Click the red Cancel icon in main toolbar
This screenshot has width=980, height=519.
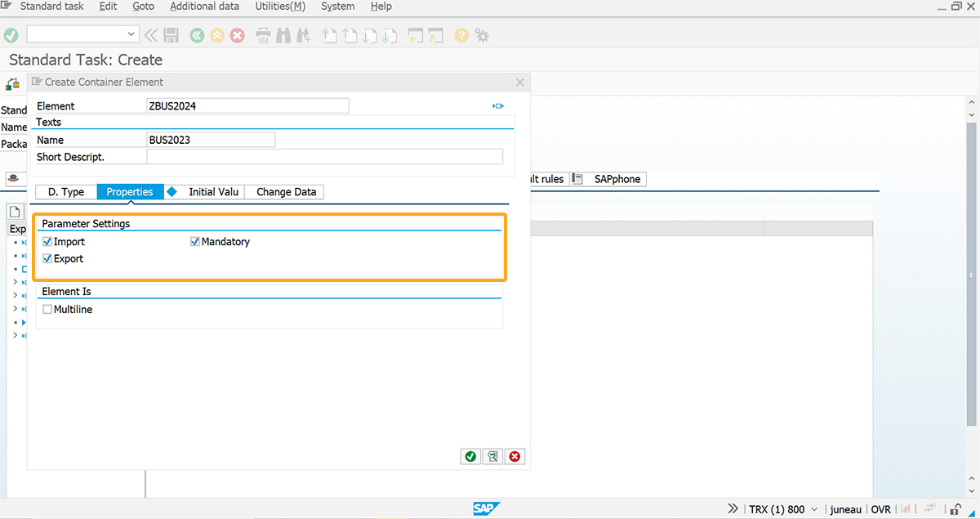[x=237, y=35]
